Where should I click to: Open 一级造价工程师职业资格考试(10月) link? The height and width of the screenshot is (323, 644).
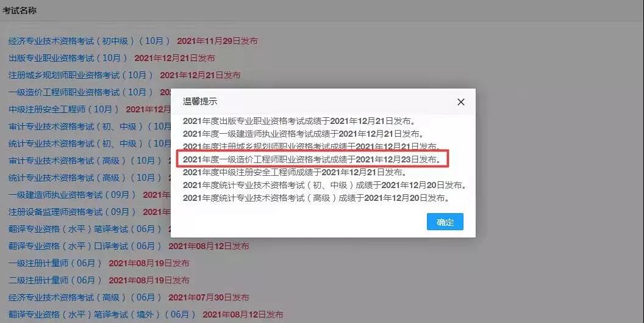pos(80,92)
